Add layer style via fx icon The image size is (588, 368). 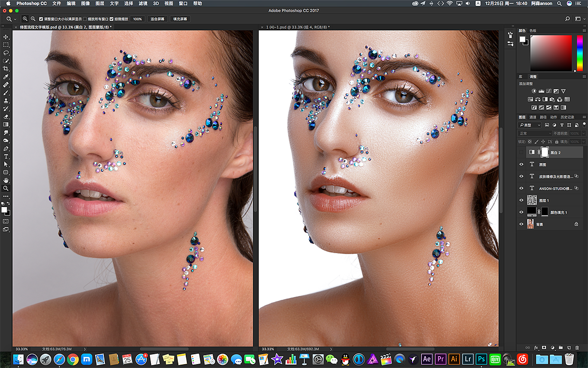[x=536, y=347]
